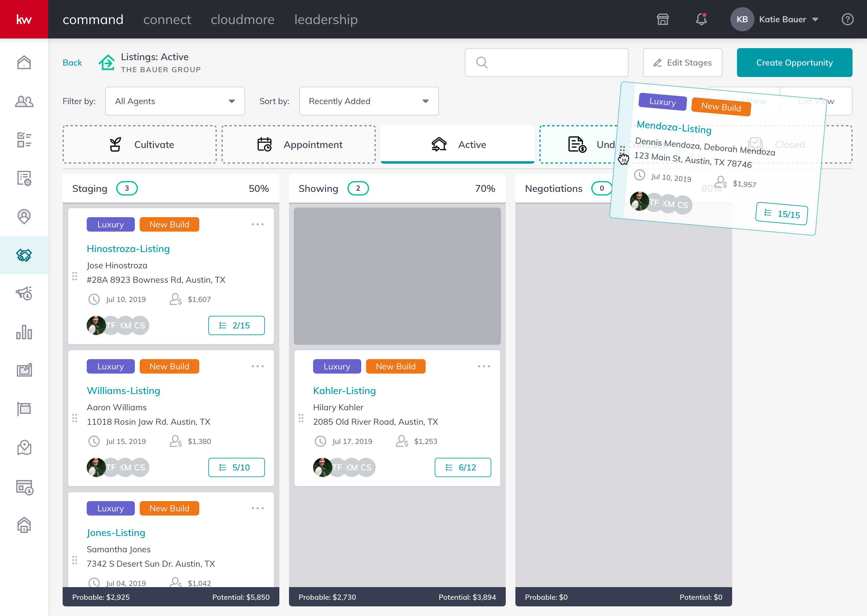Image resolution: width=867 pixels, height=616 pixels.
Task: Click the Notifications bell icon
Action: (x=701, y=19)
